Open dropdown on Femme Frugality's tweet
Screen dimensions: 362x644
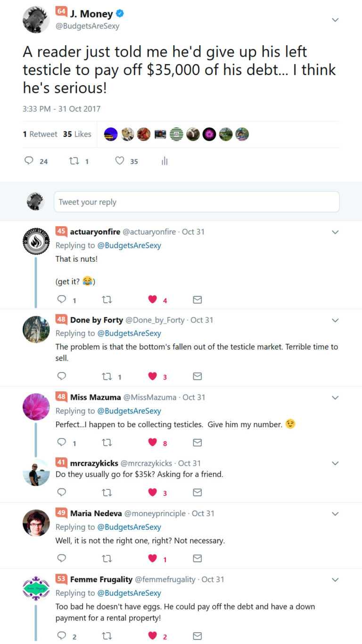coord(335,579)
